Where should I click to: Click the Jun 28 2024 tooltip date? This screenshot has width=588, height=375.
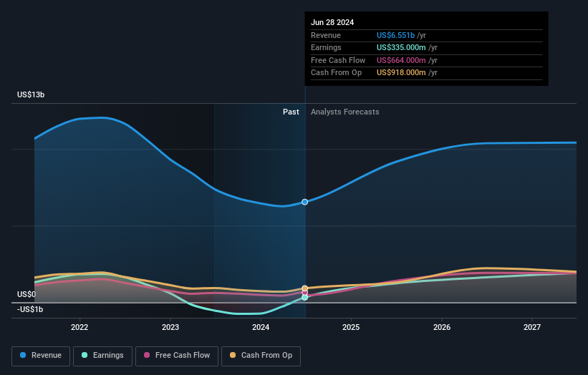[x=332, y=22]
